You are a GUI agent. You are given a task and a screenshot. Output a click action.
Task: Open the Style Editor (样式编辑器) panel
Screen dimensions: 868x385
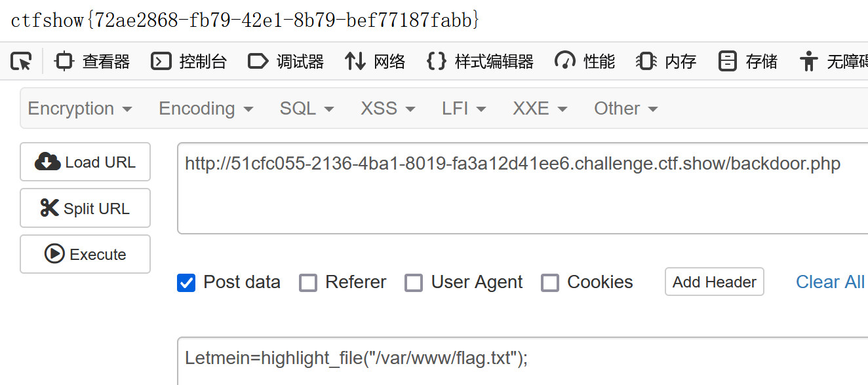[480, 62]
